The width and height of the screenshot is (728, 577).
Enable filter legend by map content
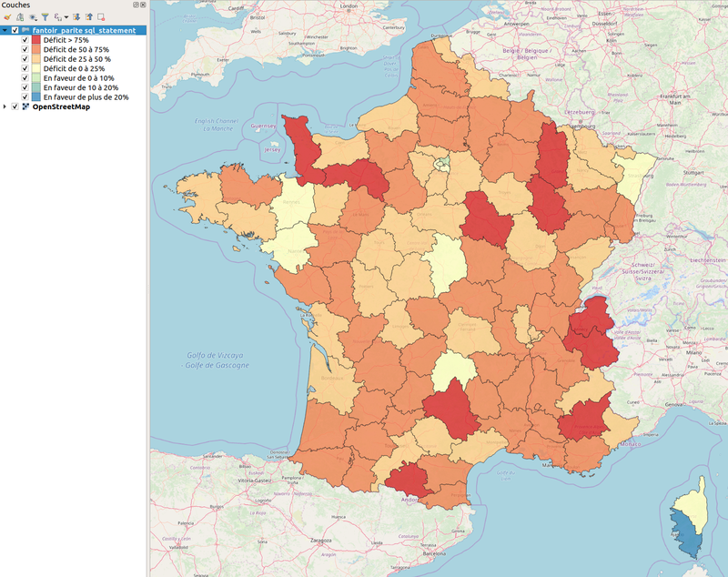pos(45,16)
